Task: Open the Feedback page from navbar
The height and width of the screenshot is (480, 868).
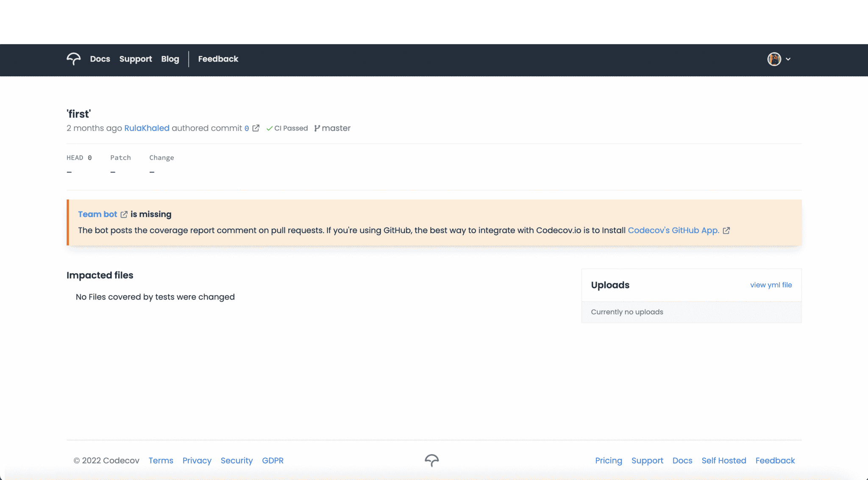Action: click(x=218, y=59)
